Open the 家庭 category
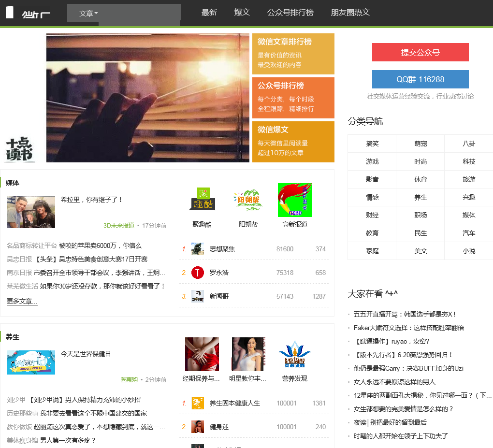This screenshot has height=448, width=493. tap(372, 251)
